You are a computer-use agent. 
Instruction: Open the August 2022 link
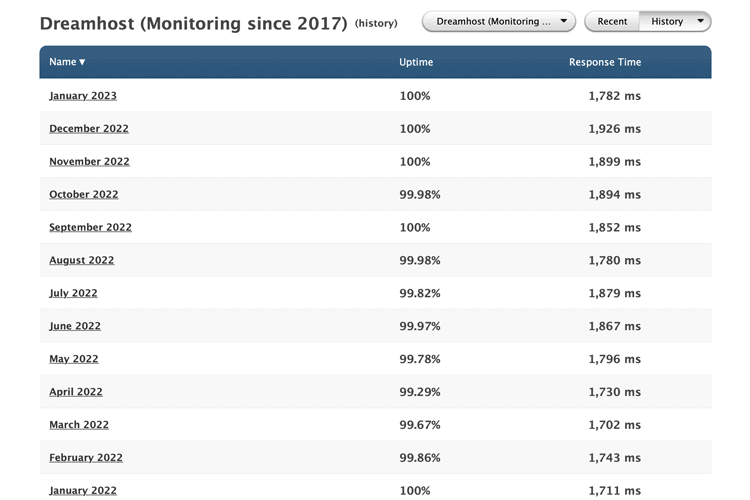click(82, 260)
